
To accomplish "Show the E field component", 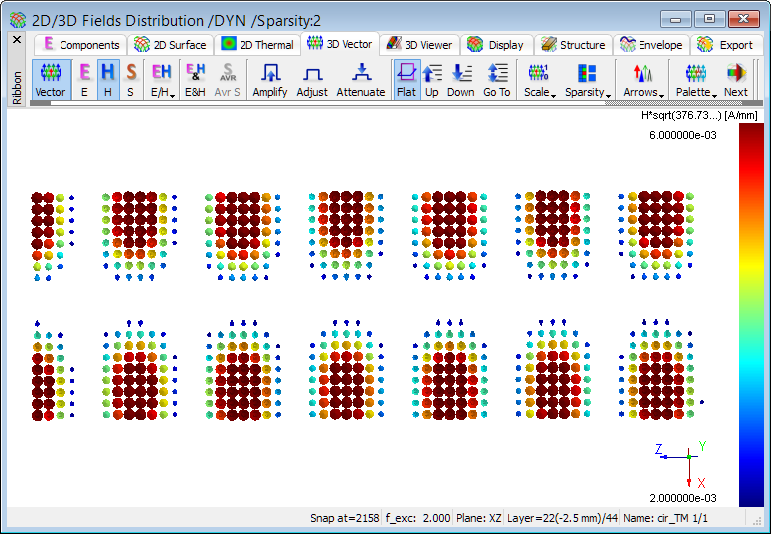I will [x=84, y=80].
